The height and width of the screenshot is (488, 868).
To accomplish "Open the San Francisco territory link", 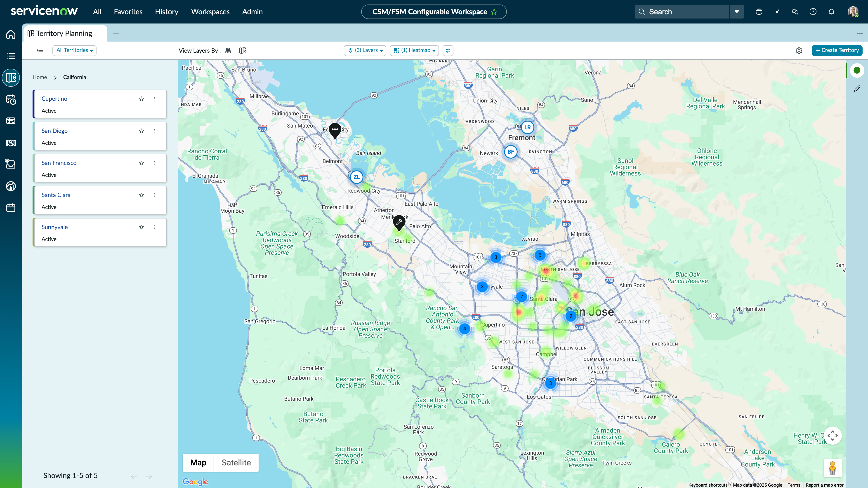I will [x=59, y=163].
